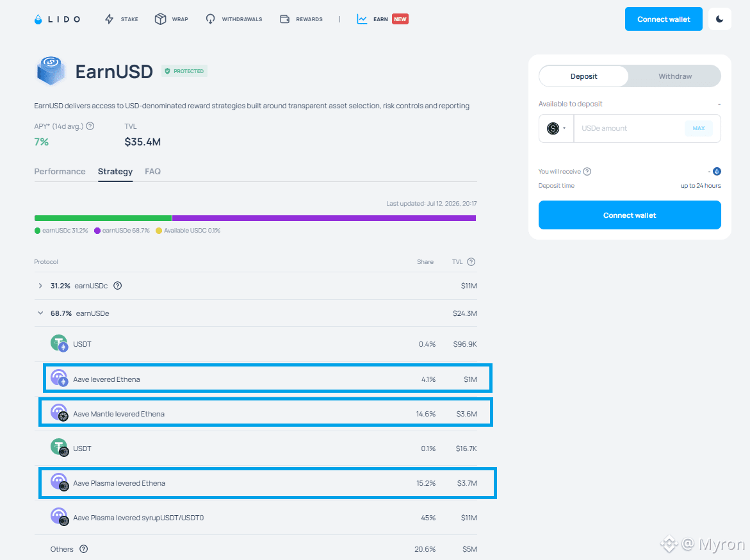Click the header Connect wallet button
The image size is (750, 560).
664,19
